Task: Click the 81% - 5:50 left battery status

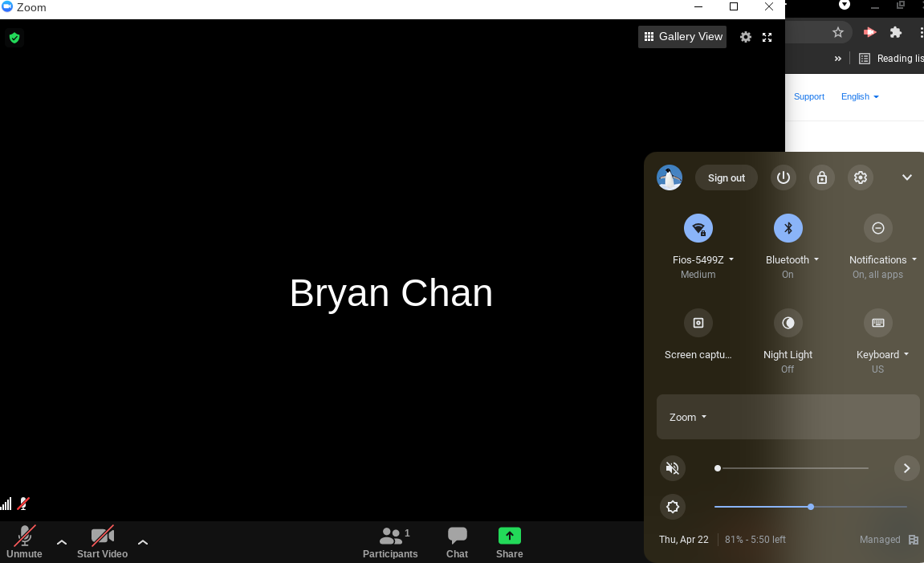Action: point(755,540)
